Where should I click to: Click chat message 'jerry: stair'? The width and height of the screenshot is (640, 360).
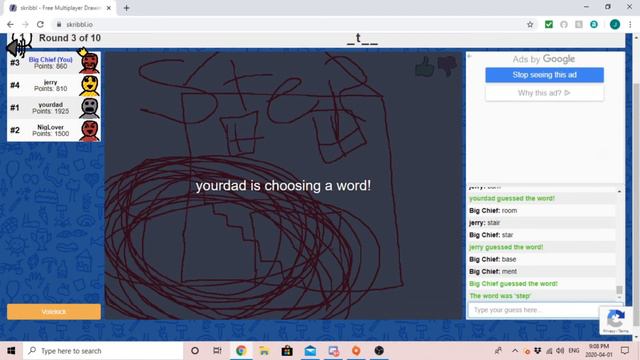point(484,223)
